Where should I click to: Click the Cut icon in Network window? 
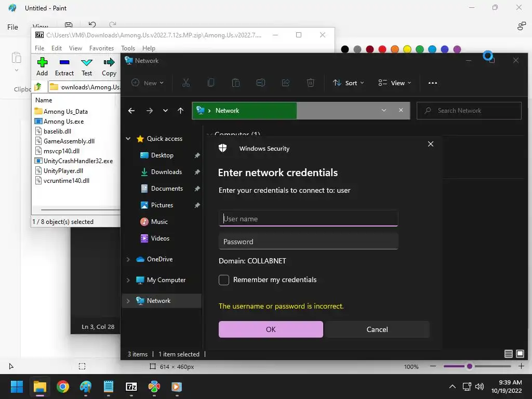point(186,83)
